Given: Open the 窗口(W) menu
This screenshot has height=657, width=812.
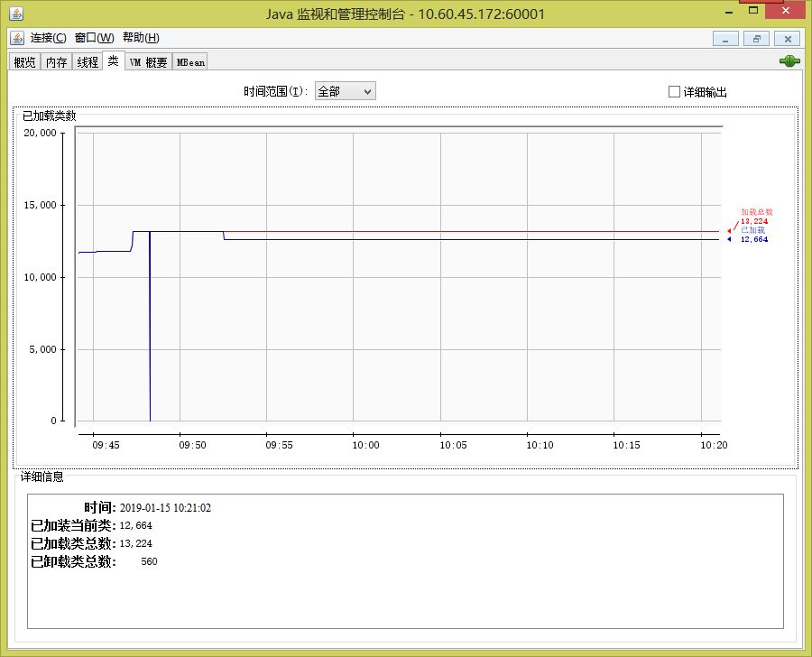Looking at the screenshot, I should tap(94, 38).
